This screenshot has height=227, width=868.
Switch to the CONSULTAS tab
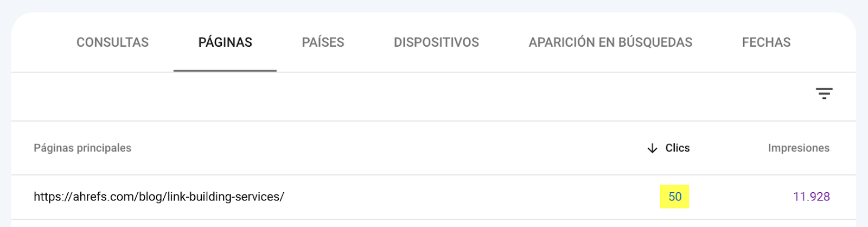[112, 42]
